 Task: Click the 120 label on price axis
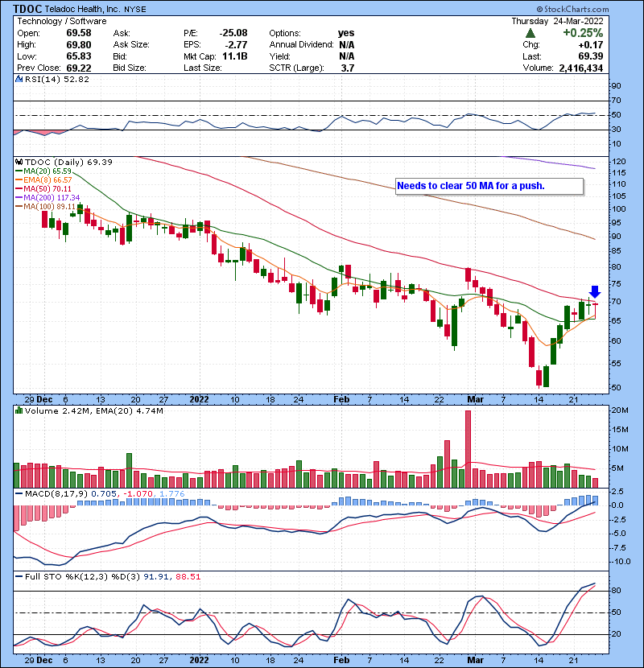[618, 162]
